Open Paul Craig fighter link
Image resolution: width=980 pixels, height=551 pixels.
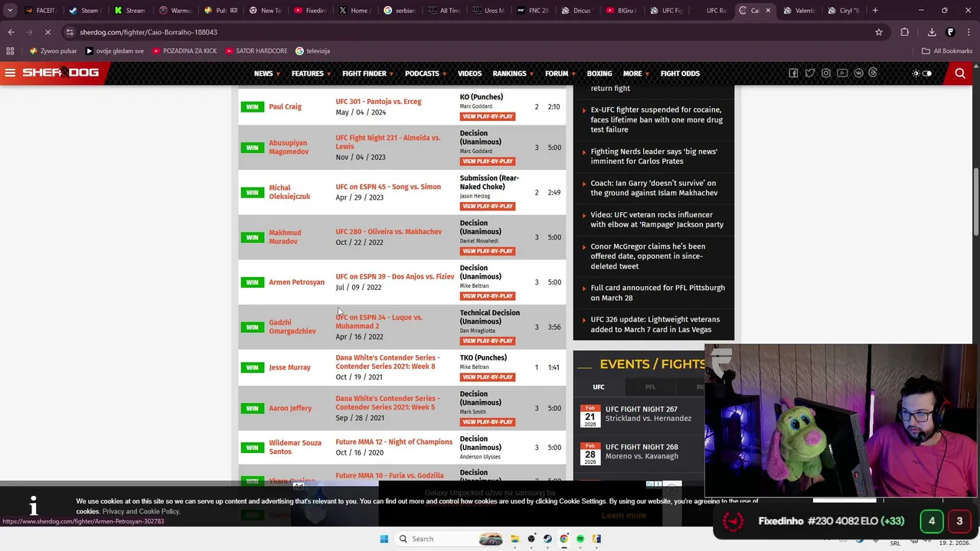[285, 107]
